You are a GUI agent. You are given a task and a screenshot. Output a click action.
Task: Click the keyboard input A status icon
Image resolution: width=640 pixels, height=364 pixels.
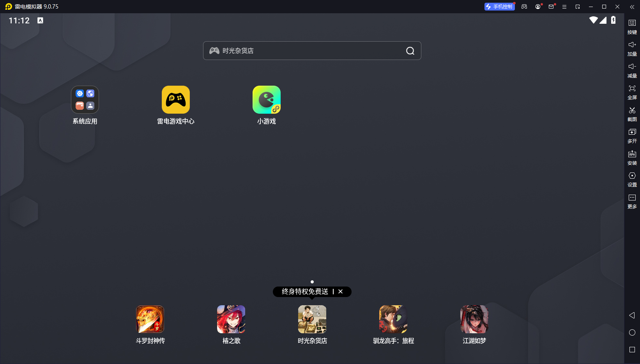tap(40, 20)
